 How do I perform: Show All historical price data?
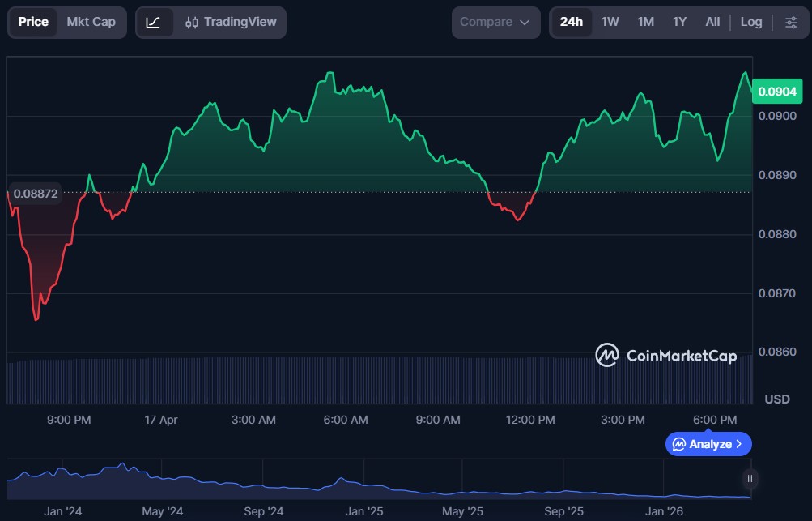[x=712, y=23]
